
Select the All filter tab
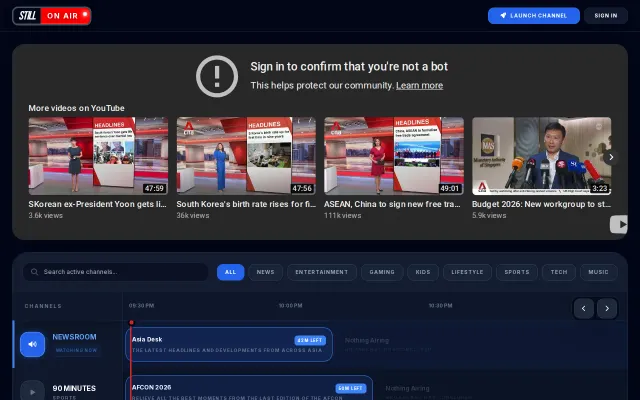[231, 272]
